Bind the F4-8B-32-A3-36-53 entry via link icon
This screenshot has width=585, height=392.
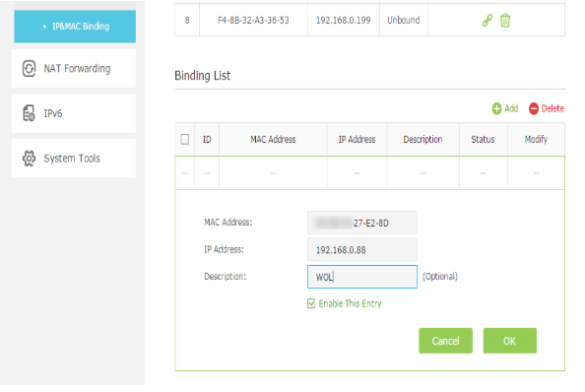487,21
